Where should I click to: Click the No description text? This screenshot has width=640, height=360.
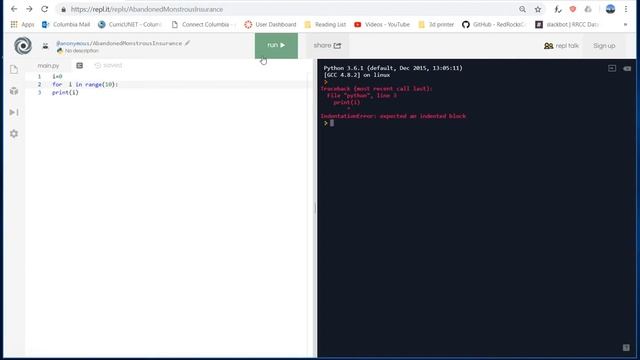(82, 51)
